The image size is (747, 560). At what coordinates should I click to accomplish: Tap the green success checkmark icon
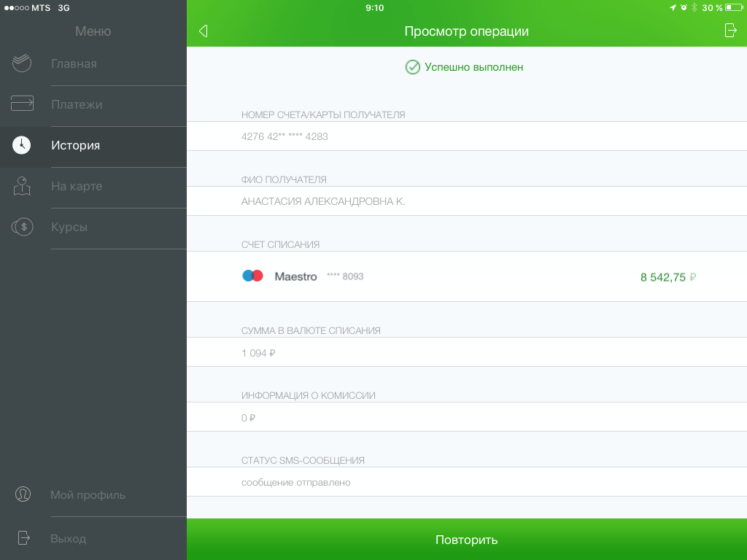point(413,67)
